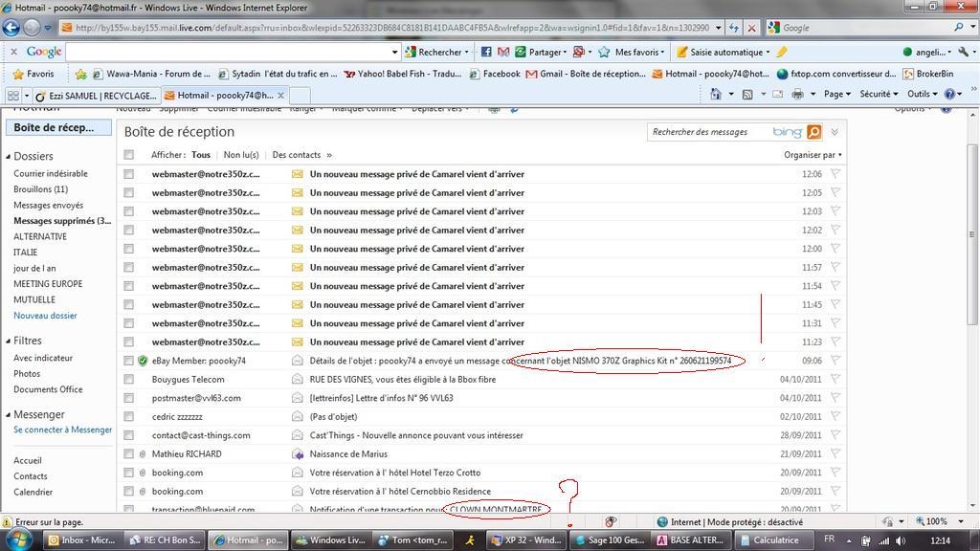
Task: Check the Mathieu RICHARD message checkbox
Action: [x=129, y=454]
